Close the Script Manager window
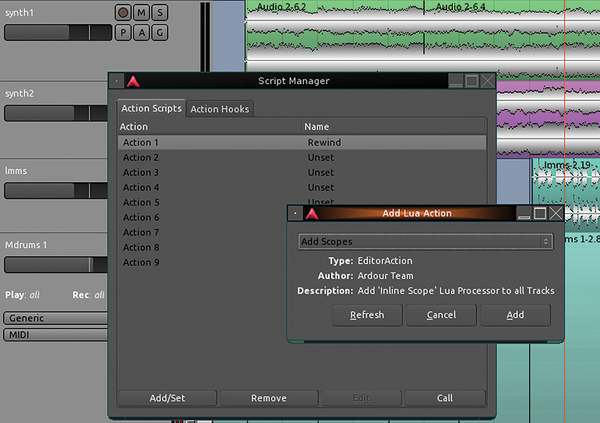Image resolution: width=600 pixels, height=423 pixels. (487, 81)
